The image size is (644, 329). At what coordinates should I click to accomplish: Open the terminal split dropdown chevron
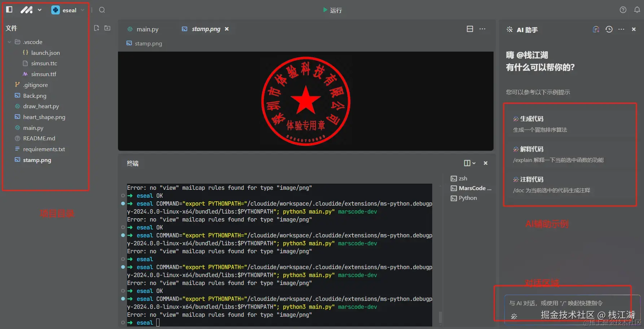(474, 163)
